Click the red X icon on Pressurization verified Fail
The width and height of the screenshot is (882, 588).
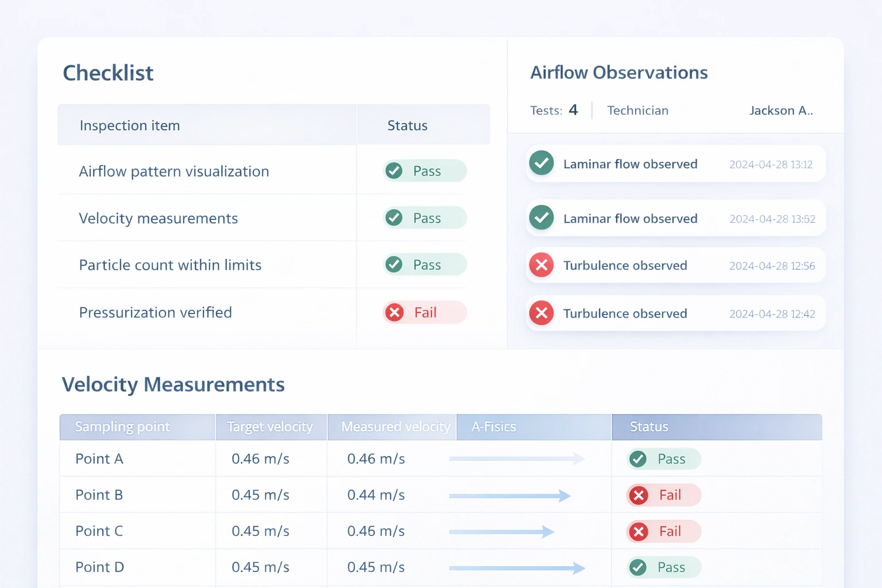[x=393, y=312]
